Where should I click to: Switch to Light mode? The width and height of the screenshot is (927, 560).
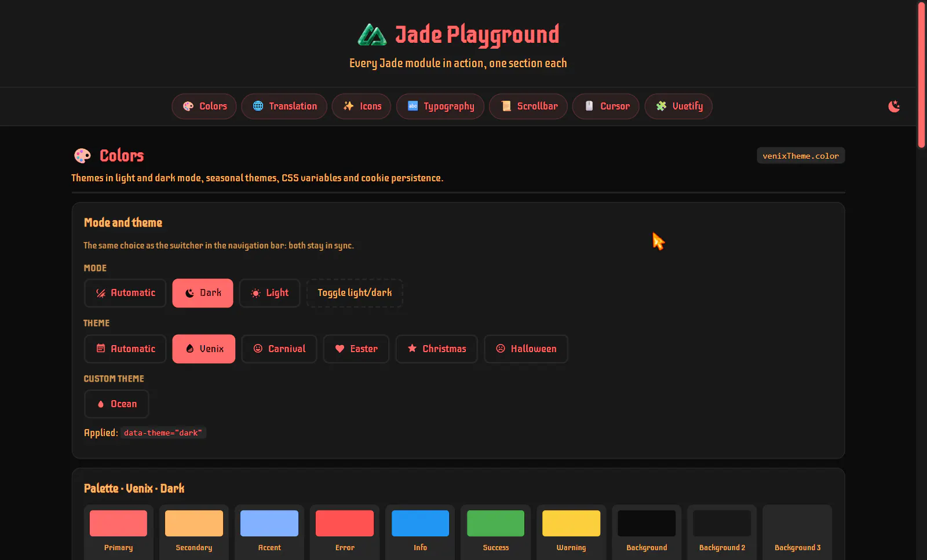(x=269, y=293)
